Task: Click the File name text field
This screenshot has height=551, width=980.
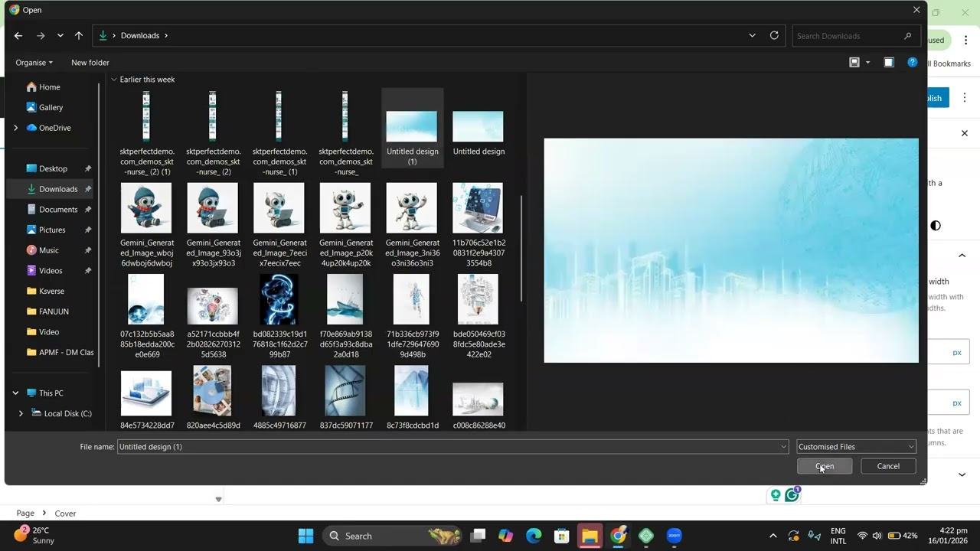Action: coord(448,447)
